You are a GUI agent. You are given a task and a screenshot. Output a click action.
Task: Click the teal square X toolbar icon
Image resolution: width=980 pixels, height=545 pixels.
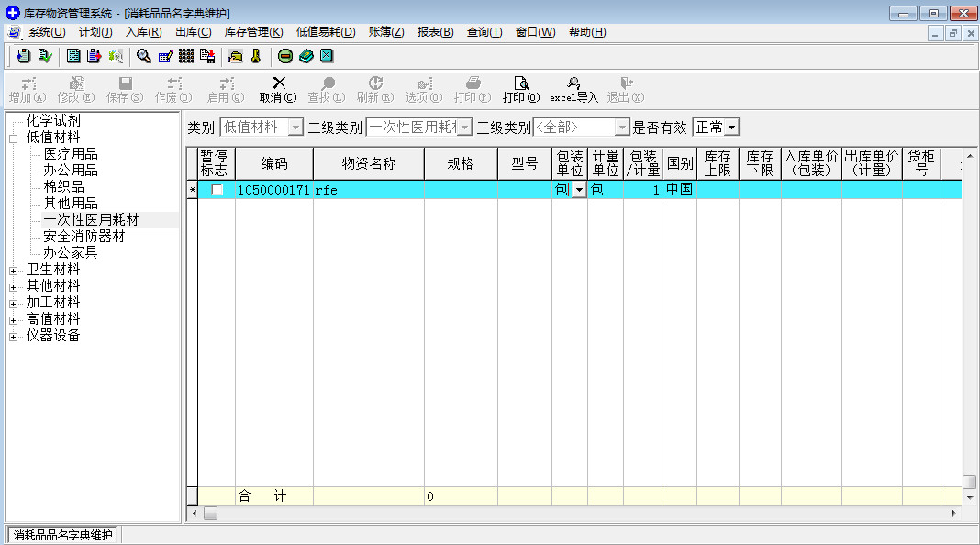pyautogui.click(x=326, y=56)
